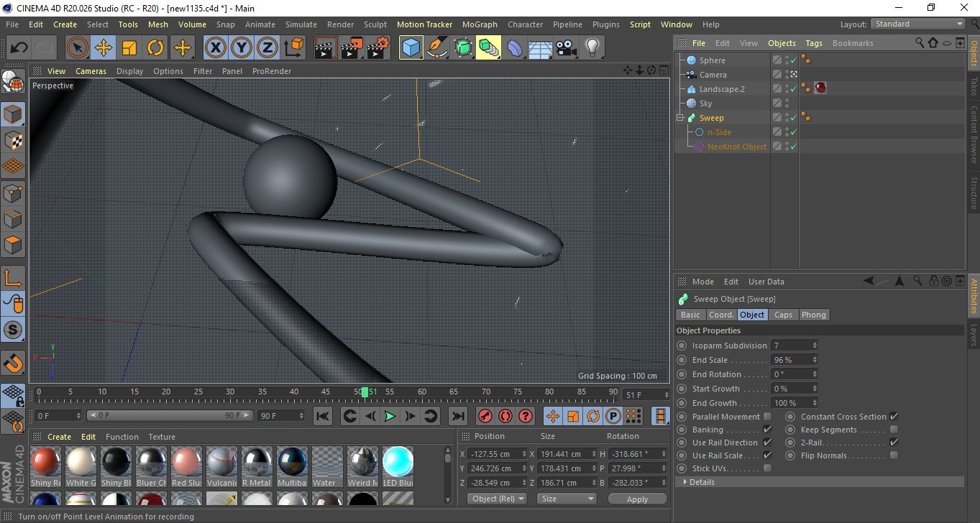980x523 pixels.
Task: Play the animation forward
Action: tap(390, 416)
